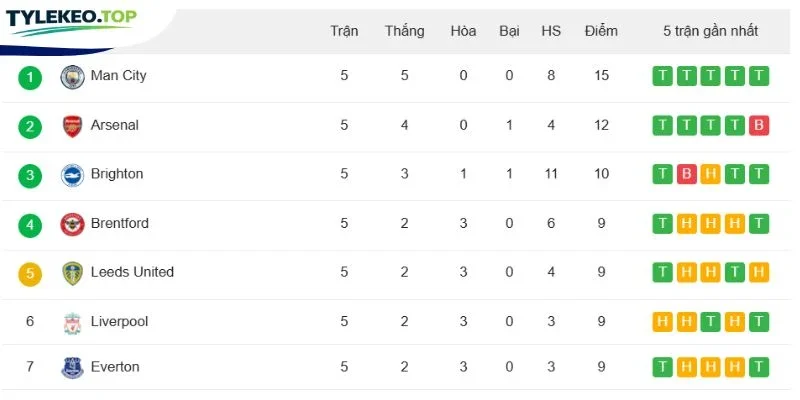Click the Man City club crest
This screenshot has width=800, height=400.
point(72,77)
